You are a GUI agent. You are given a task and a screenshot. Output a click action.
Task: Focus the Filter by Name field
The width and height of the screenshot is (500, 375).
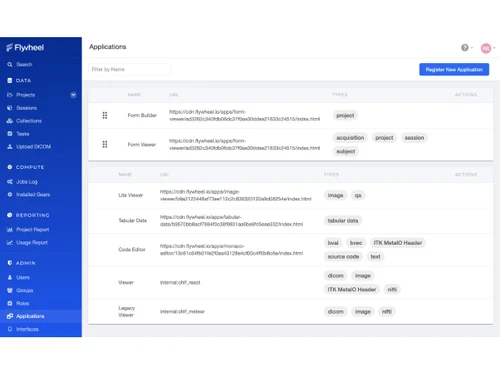pos(129,69)
